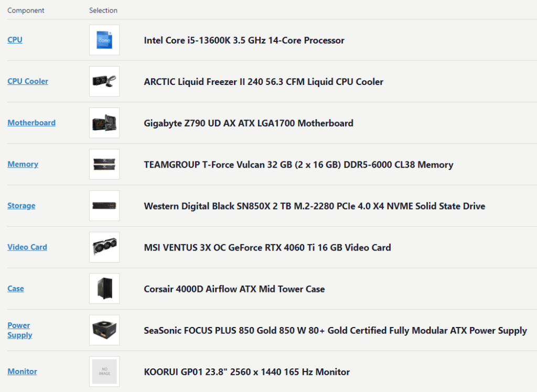Follow the Monitor component link

pyautogui.click(x=22, y=371)
